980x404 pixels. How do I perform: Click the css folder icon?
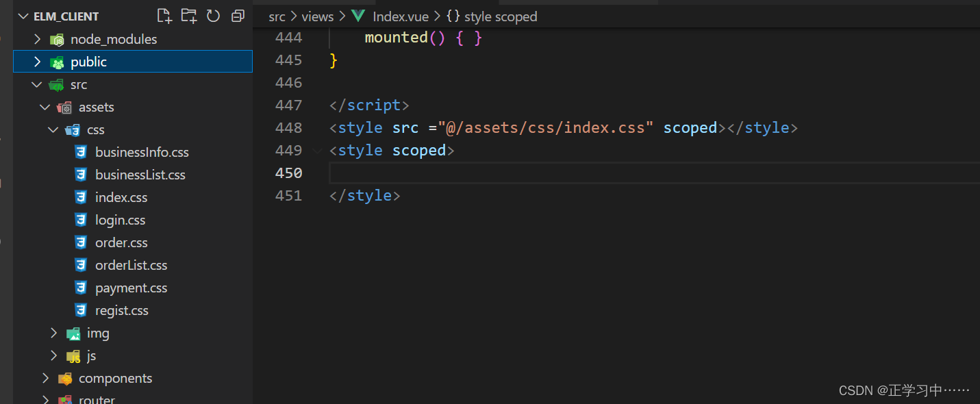(73, 130)
